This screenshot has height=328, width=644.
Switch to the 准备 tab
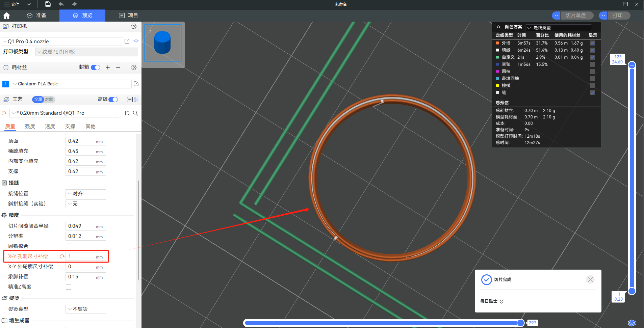coord(36,16)
